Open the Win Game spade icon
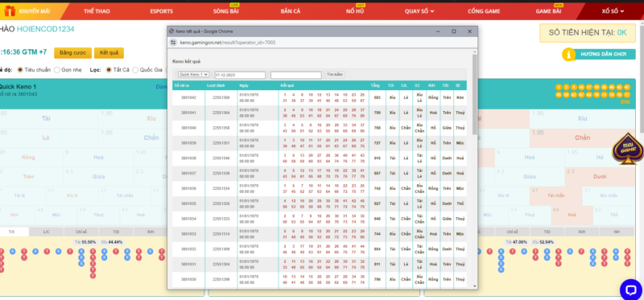644x300 pixels. pos(628,149)
